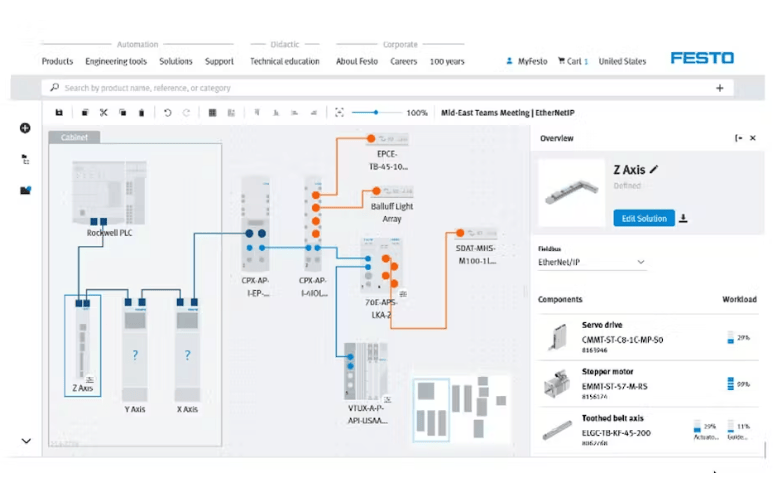Adjust the zoom level slider
Viewport: 783px width, 479px height.
(x=375, y=113)
